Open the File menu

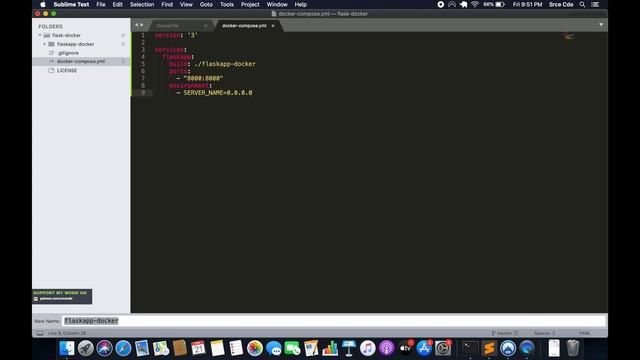[101, 4]
